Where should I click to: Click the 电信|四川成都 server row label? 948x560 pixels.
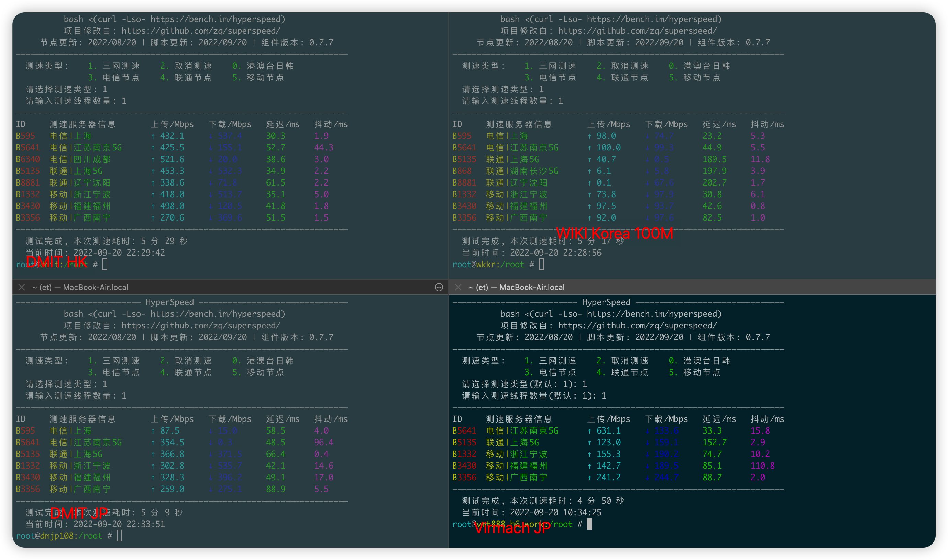(x=80, y=159)
